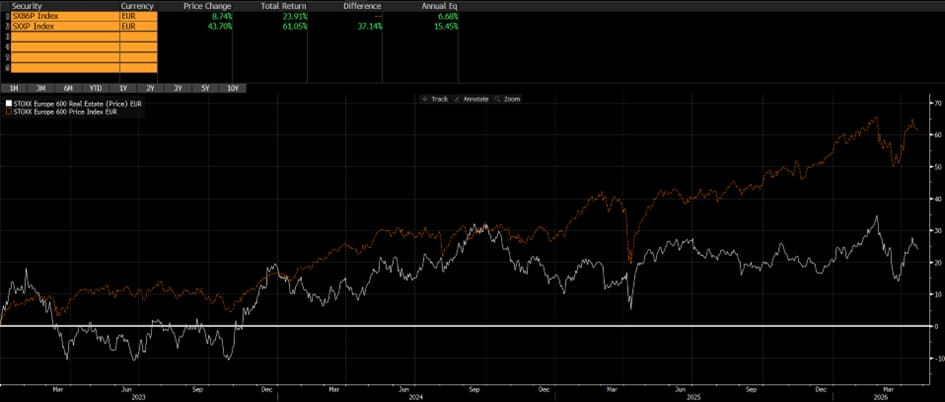Open currency field for SXXP Index
Viewport: 945px width, 402px height.
tap(137, 27)
